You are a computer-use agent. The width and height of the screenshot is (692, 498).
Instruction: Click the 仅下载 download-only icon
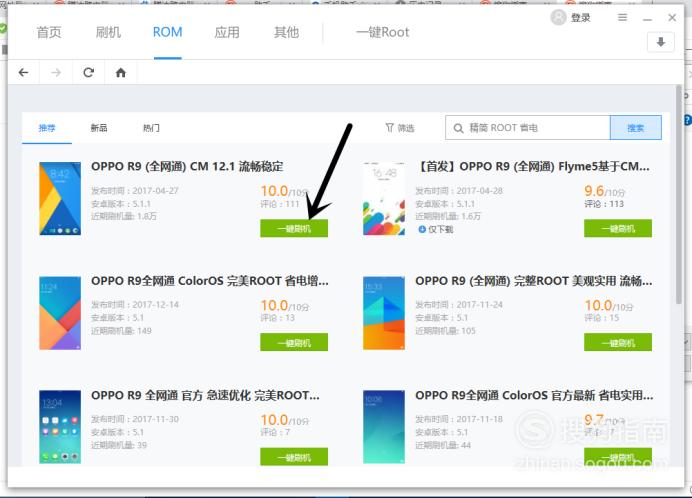(422, 229)
